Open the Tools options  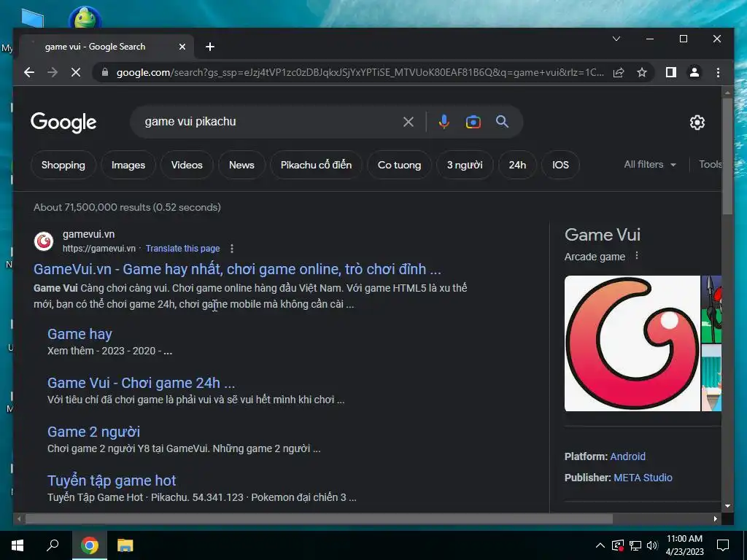(x=710, y=164)
